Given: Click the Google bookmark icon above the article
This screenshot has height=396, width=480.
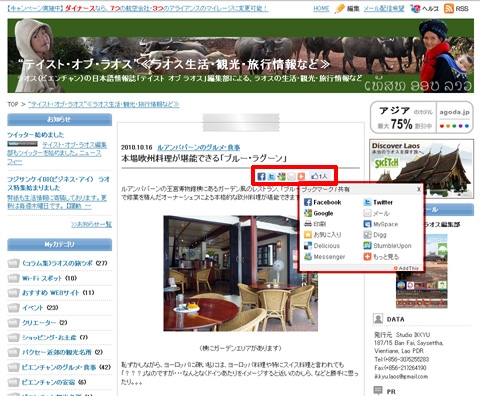Looking at the screenshot, I should click(281, 176).
